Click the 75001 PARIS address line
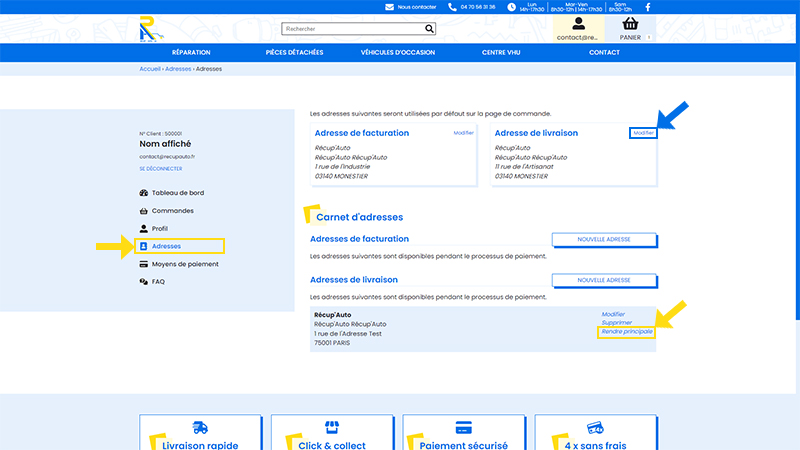The image size is (800, 450). [332, 343]
